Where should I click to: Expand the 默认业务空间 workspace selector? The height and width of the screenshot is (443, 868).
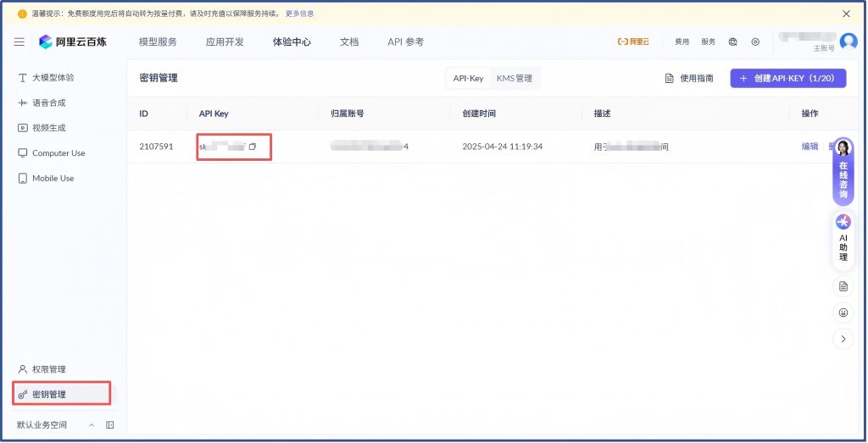(x=92, y=425)
